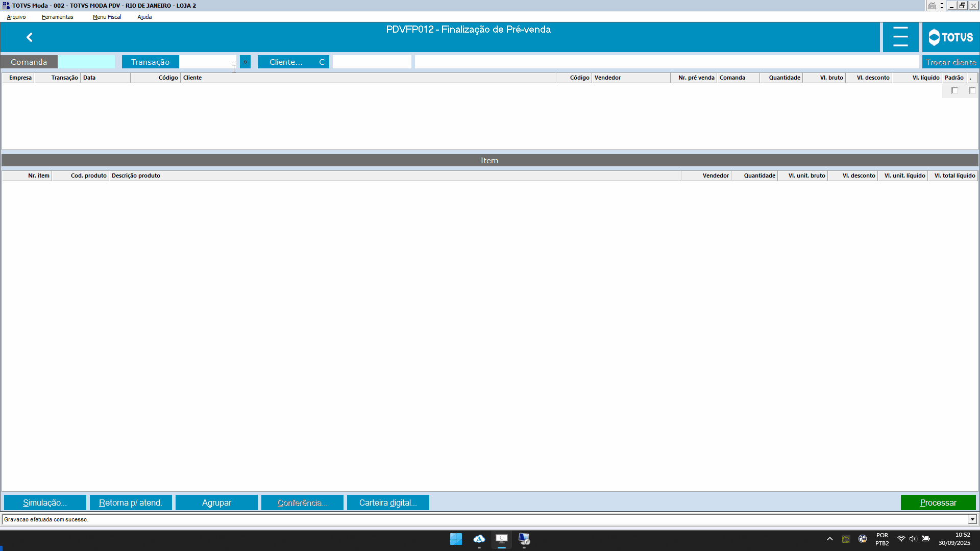Click the double-arrow button beside Transação field
Viewport: 980px width, 551px height.
tap(245, 62)
